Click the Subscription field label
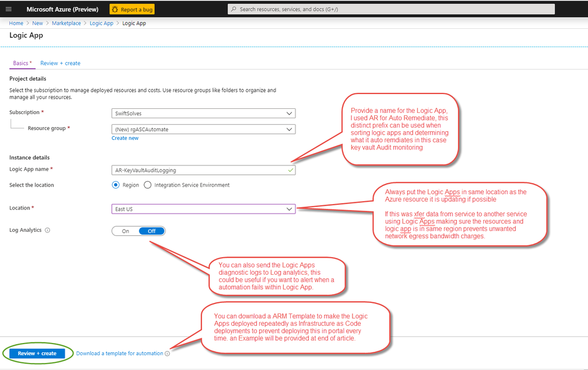Screen dimensions: 588x370 24,112
